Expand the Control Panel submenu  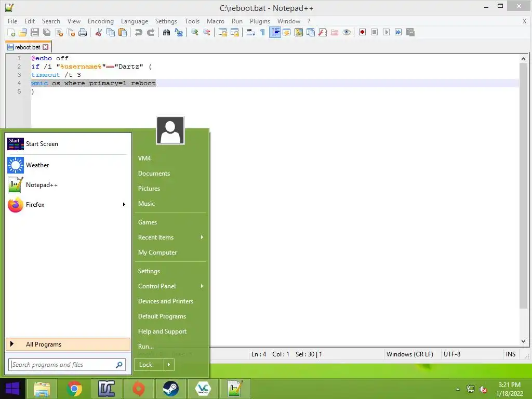pyautogui.click(x=202, y=286)
